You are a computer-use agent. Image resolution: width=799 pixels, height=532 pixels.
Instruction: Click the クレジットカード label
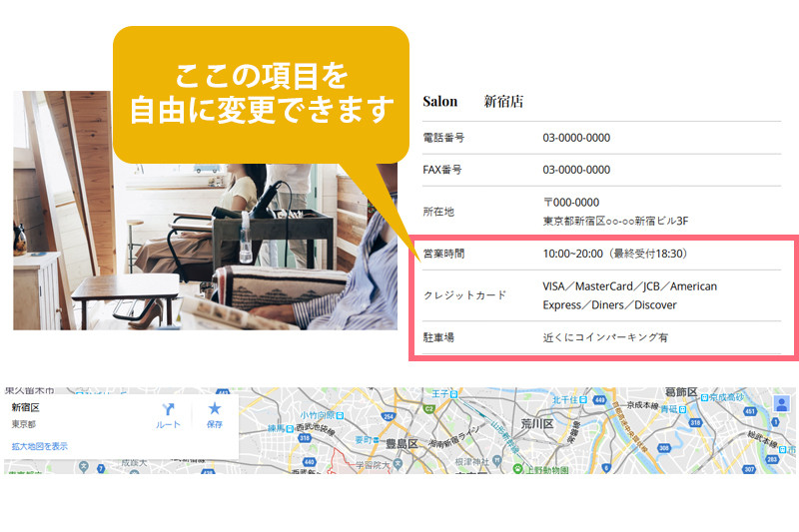pyautogui.click(x=464, y=295)
